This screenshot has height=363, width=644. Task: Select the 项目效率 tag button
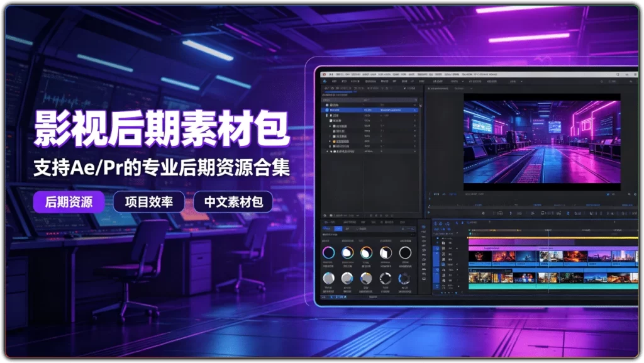(148, 201)
